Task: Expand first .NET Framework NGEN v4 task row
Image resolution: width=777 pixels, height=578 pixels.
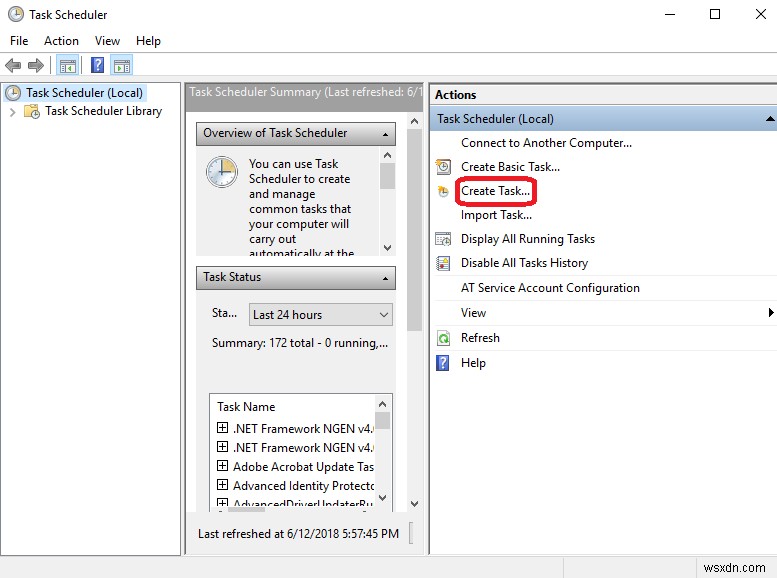Action: 222,427
